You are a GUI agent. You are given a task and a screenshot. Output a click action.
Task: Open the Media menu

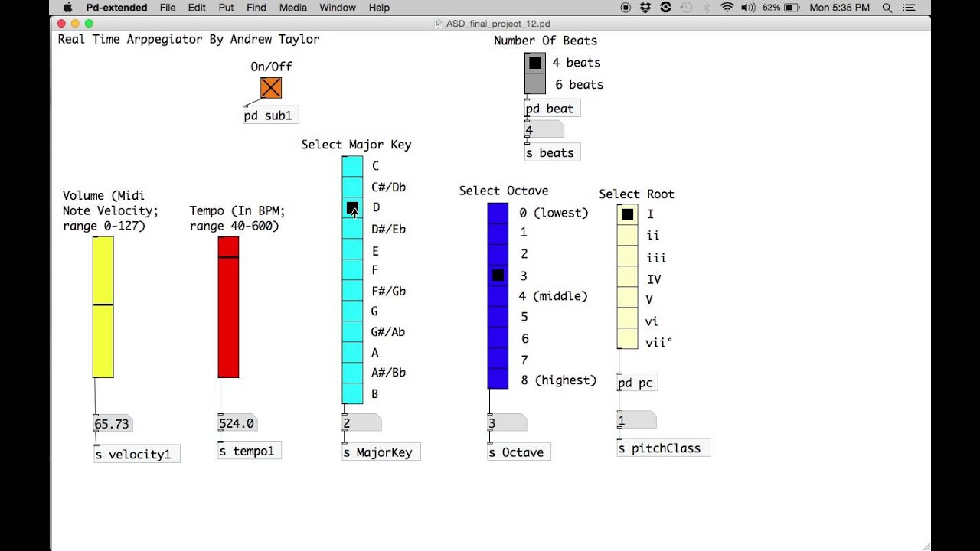point(292,8)
